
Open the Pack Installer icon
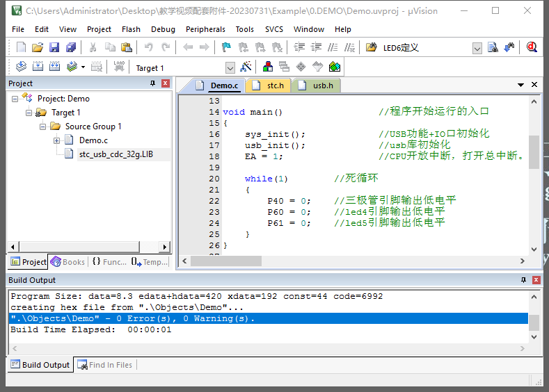pyautogui.click(x=335, y=67)
